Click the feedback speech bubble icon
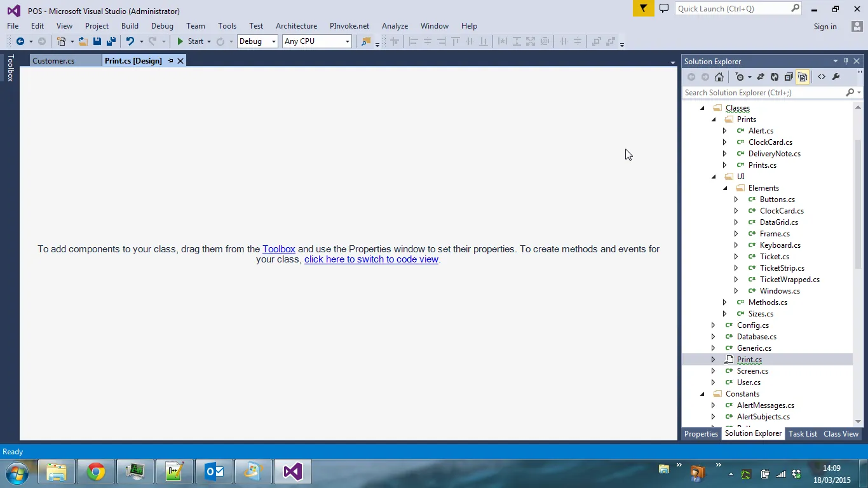 point(664,8)
